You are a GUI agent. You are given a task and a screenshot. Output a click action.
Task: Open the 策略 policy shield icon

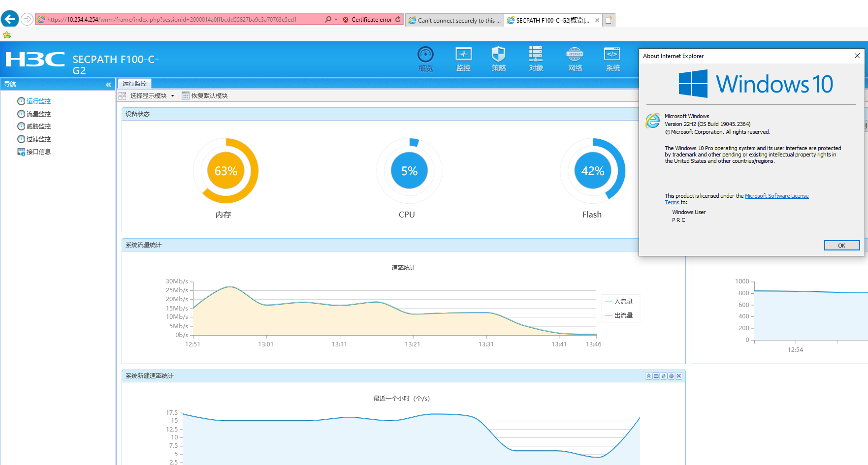(x=498, y=59)
